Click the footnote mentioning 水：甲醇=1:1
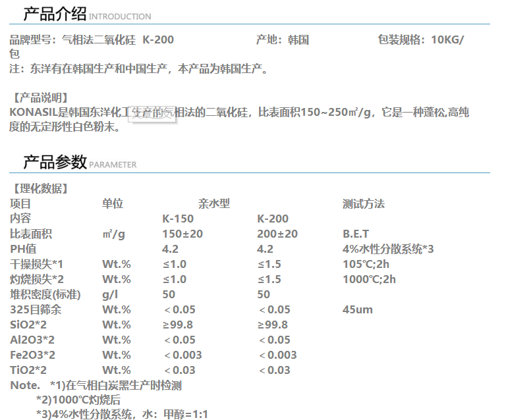This screenshot has width=506, height=420. 122,414
